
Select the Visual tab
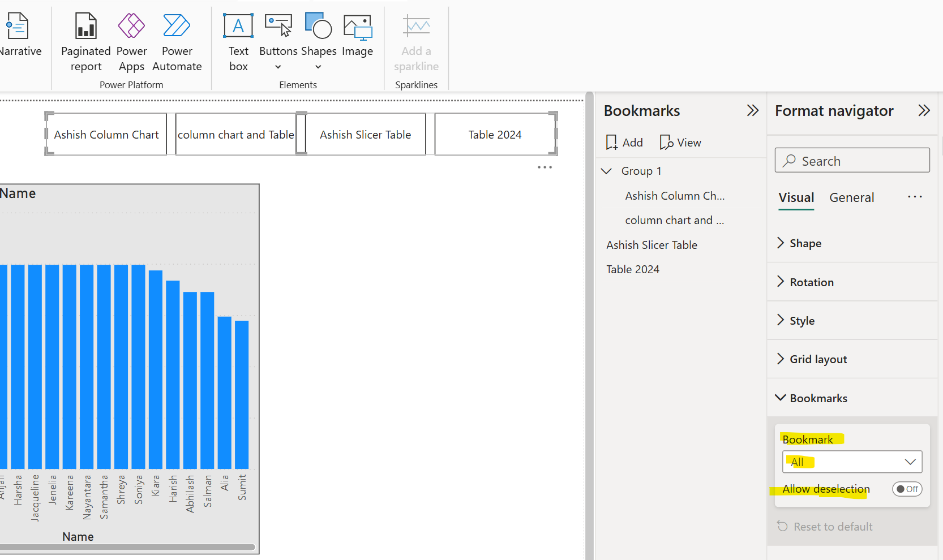coord(796,197)
